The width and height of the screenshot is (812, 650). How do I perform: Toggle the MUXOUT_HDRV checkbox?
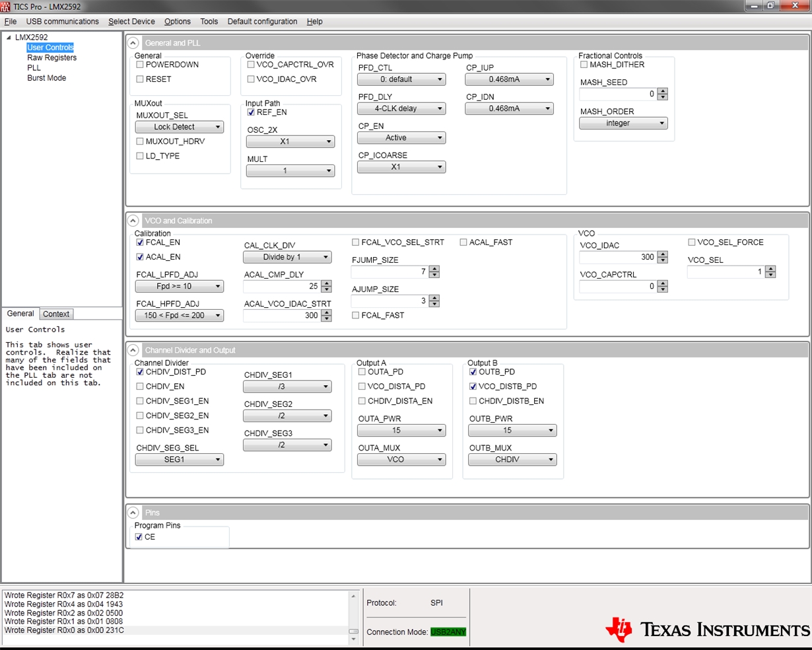click(140, 141)
